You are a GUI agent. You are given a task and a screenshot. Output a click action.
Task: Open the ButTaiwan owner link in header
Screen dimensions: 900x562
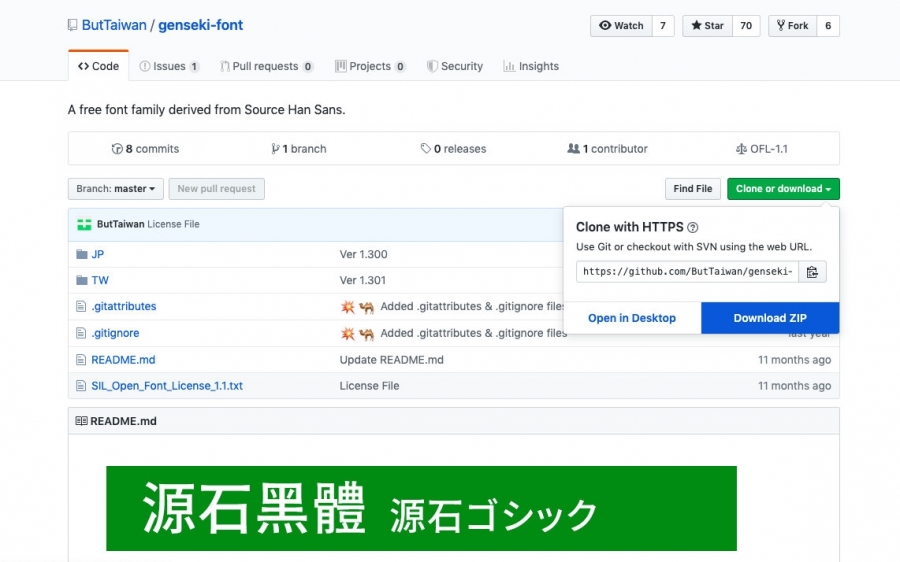[x=114, y=25]
